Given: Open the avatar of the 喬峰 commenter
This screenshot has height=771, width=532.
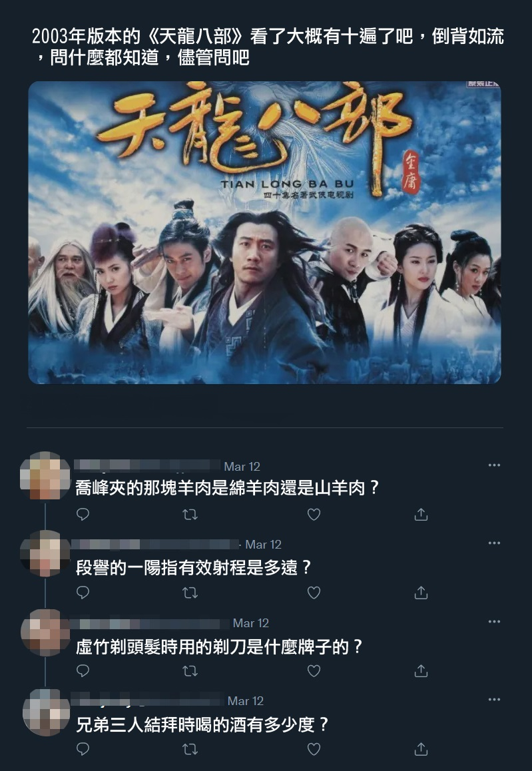Looking at the screenshot, I should pos(45,475).
